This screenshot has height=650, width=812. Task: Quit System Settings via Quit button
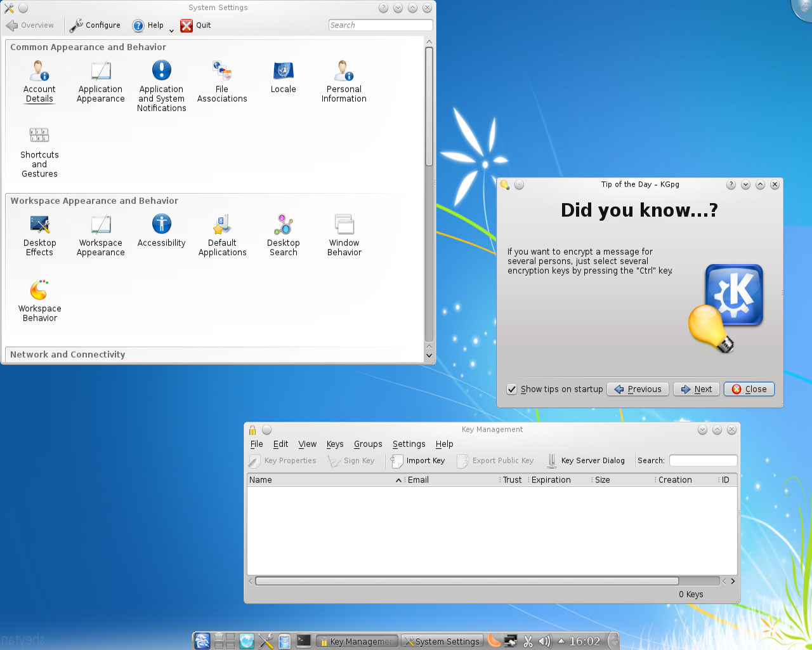click(x=195, y=25)
